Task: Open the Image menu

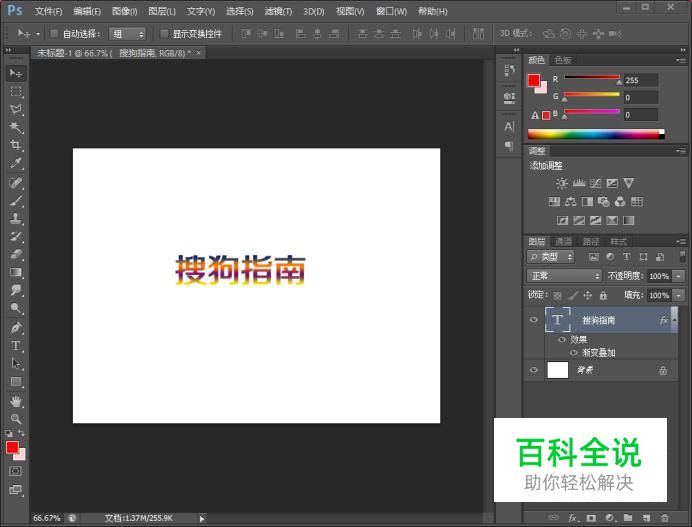Action: pos(124,11)
